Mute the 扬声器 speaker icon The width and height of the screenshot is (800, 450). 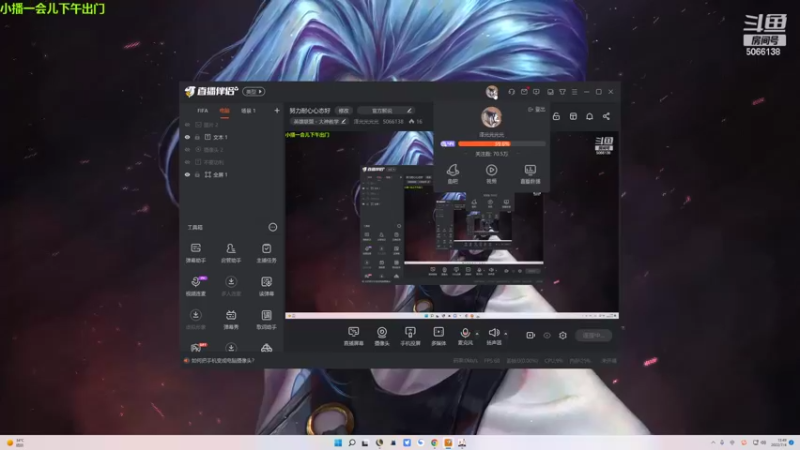click(x=493, y=333)
